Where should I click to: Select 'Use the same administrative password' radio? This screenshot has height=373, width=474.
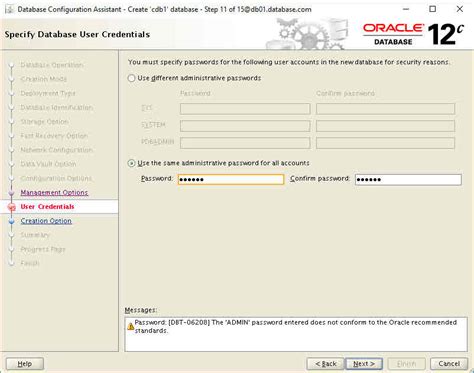pyautogui.click(x=131, y=163)
